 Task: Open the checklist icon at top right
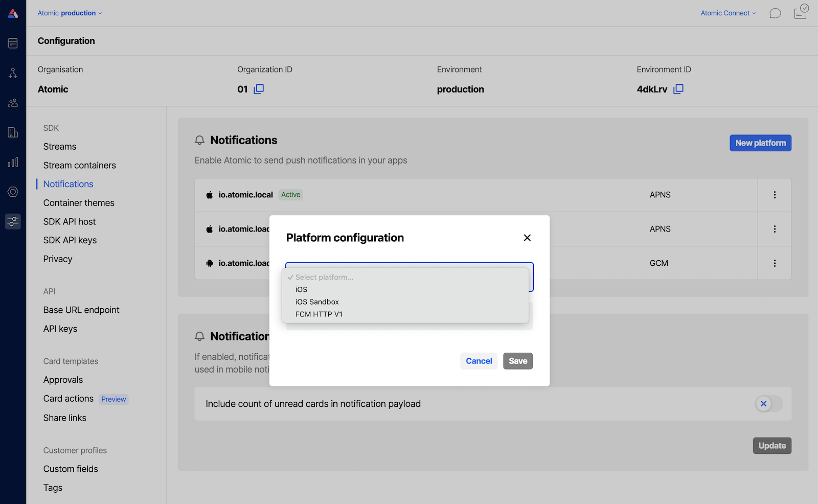tap(801, 12)
